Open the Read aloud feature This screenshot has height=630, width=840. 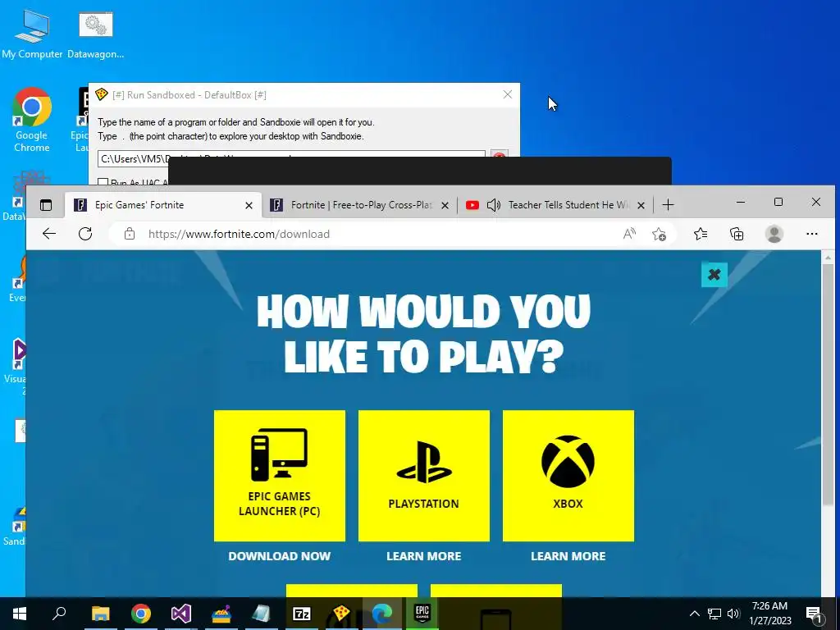click(x=629, y=234)
